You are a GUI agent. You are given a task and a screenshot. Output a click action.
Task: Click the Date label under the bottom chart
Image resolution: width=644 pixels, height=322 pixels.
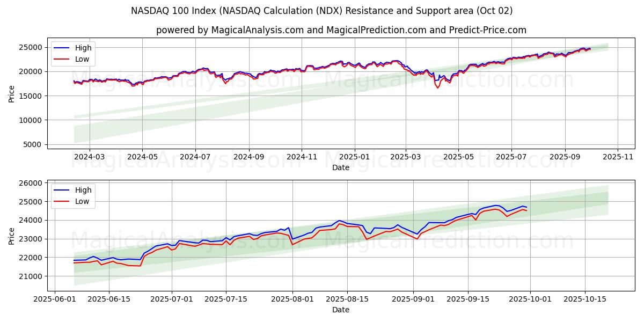(341, 310)
